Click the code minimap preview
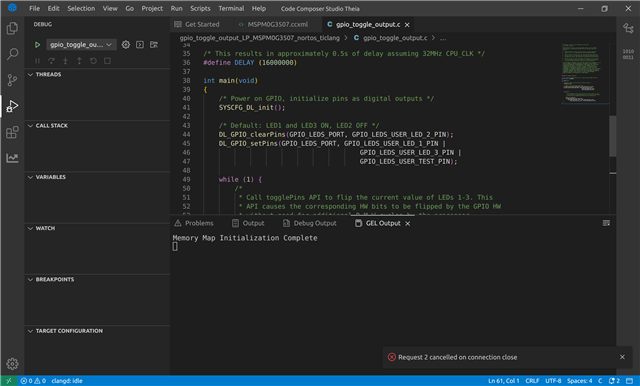This screenshot has width=640, height=386. coord(585,73)
